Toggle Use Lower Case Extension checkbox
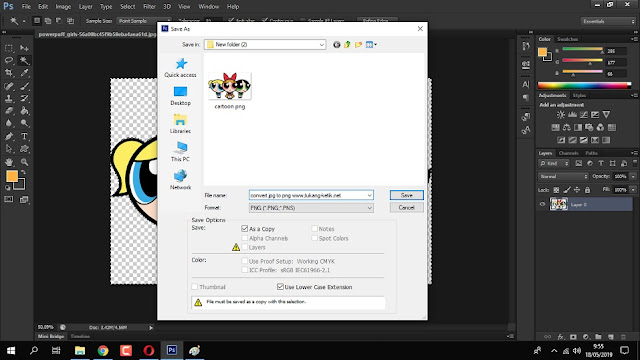The image size is (640, 360). click(280, 287)
